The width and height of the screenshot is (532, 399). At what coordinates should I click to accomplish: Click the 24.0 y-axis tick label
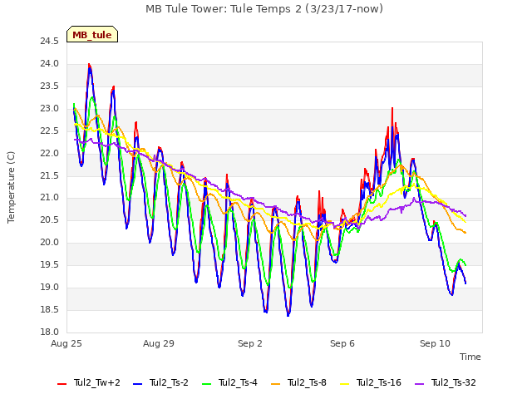(50, 64)
